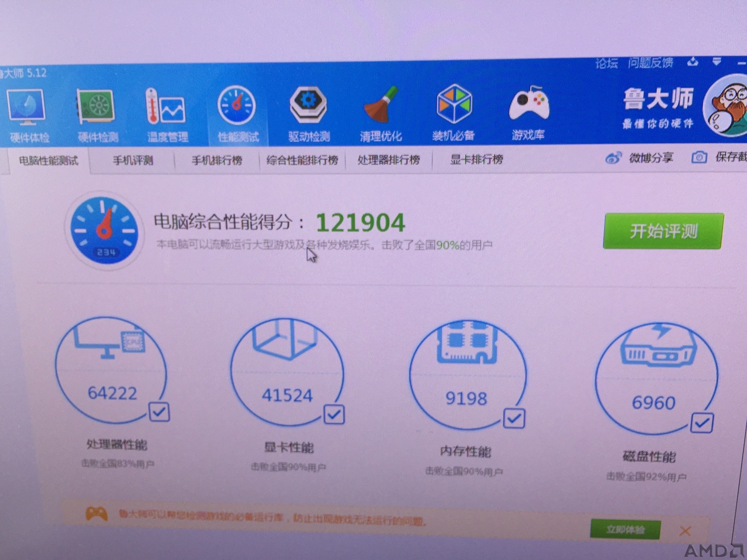Click the graphics score 41524
Image resolution: width=747 pixels, height=560 pixels.
(x=287, y=395)
